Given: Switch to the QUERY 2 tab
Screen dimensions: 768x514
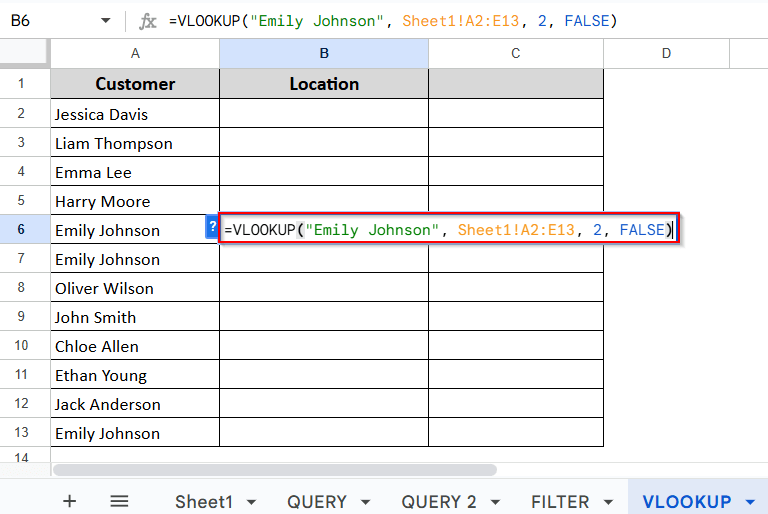Looking at the screenshot, I should pyautogui.click(x=439, y=502).
